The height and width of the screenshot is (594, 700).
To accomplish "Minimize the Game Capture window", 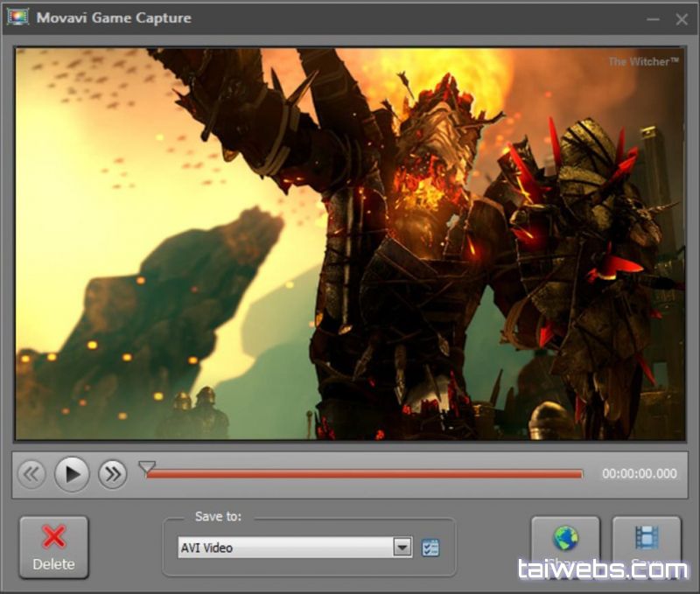I will pyautogui.click(x=653, y=18).
